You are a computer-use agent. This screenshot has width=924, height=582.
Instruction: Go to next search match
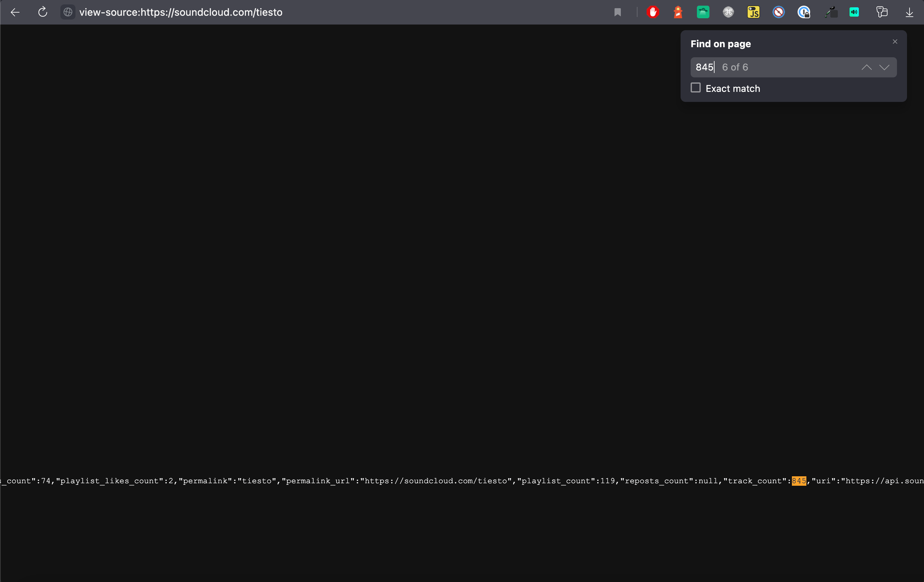[884, 67]
